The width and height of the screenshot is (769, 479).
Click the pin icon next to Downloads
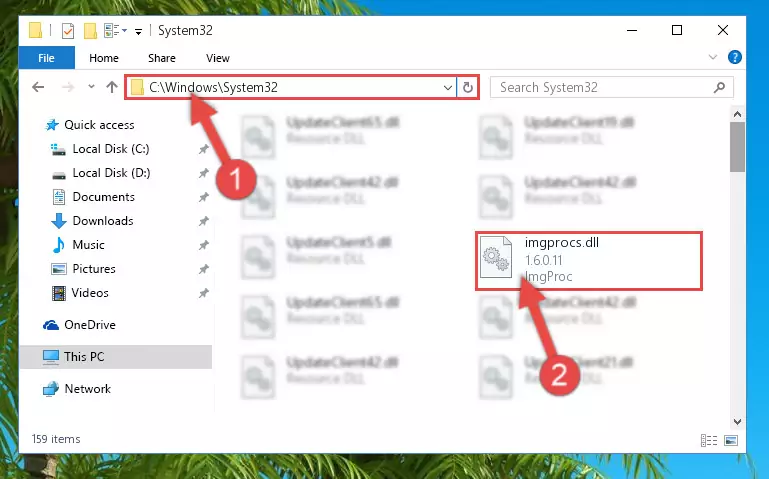(203, 221)
